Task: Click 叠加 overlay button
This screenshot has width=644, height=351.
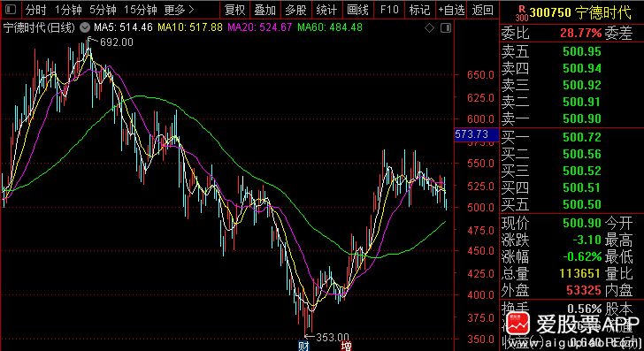Action: (x=264, y=10)
